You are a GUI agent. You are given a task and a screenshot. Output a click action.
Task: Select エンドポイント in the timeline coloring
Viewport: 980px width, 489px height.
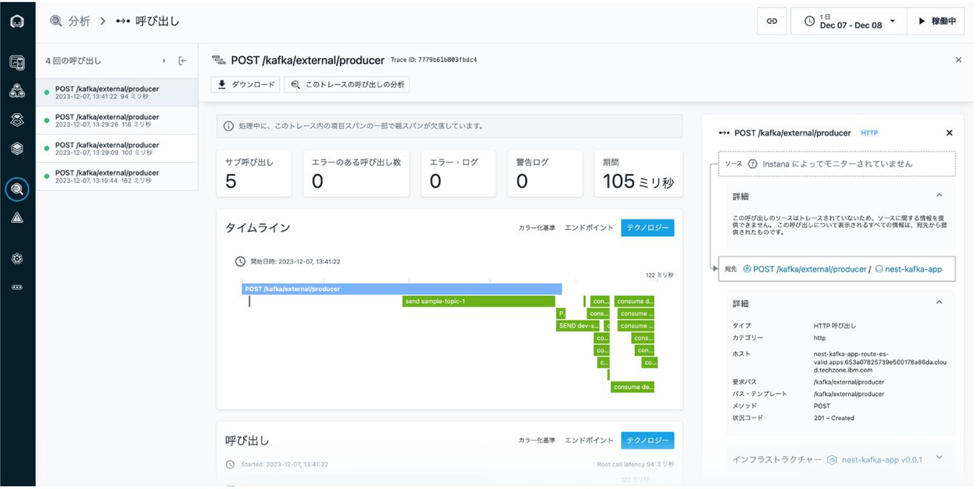pyautogui.click(x=589, y=228)
